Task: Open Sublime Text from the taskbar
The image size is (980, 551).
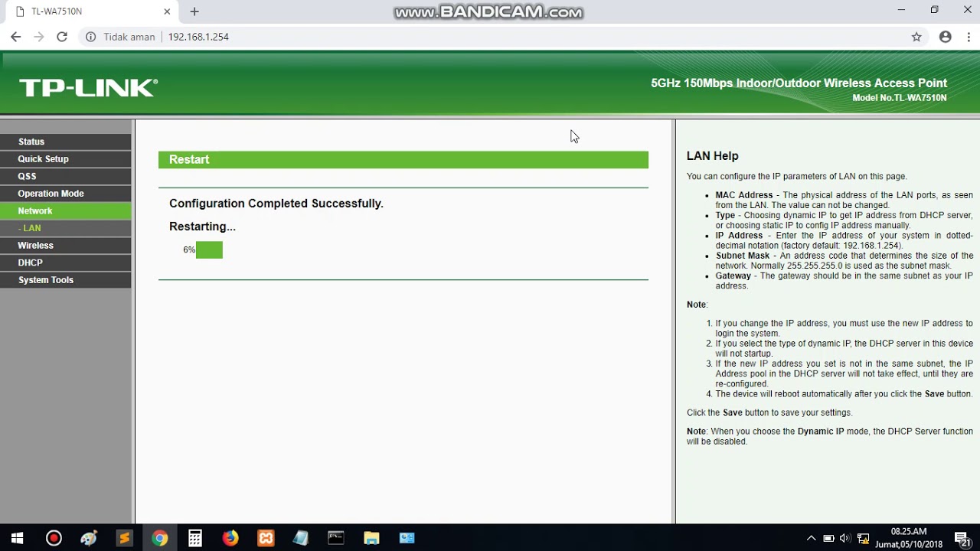Action: tap(124, 538)
